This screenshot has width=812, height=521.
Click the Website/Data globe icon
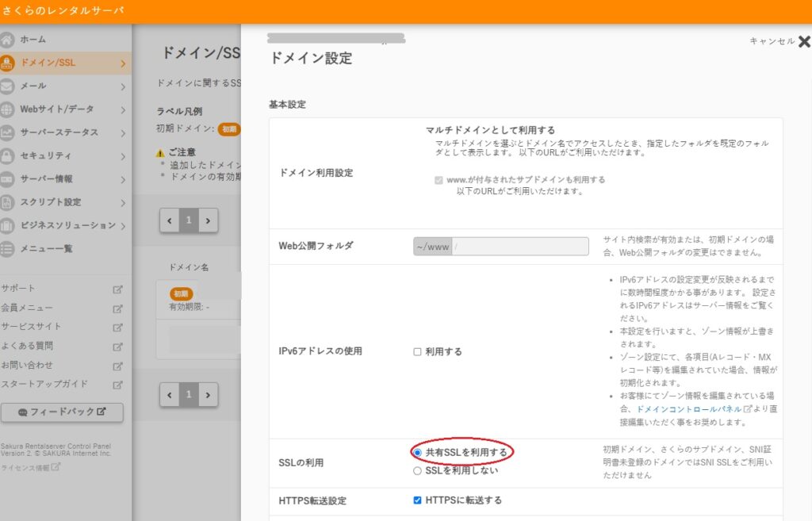(8, 109)
